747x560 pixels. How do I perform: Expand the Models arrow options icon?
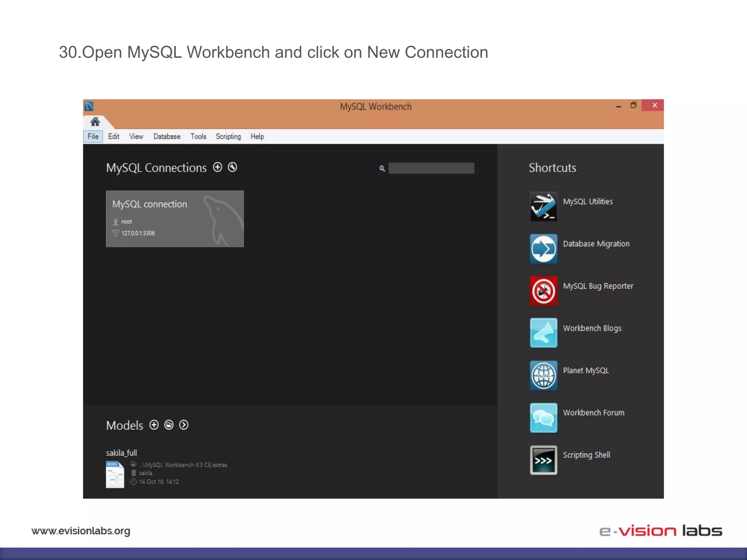point(184,425)
